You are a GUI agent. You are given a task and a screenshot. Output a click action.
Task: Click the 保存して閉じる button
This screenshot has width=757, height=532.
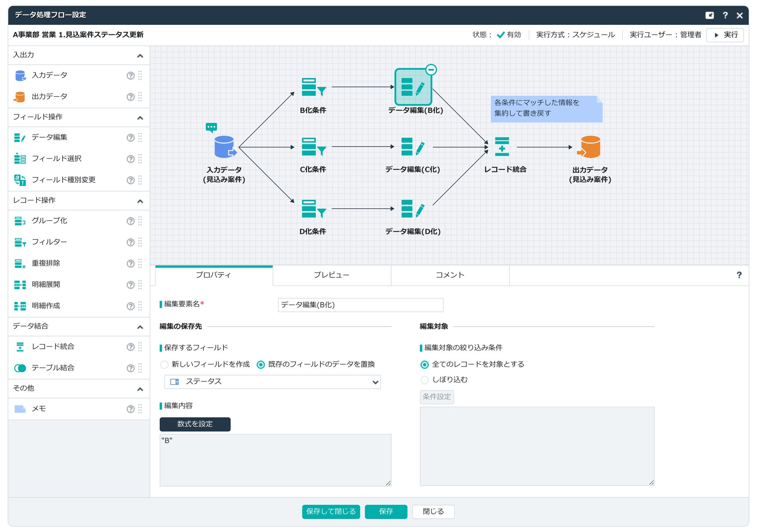[331, 512]
